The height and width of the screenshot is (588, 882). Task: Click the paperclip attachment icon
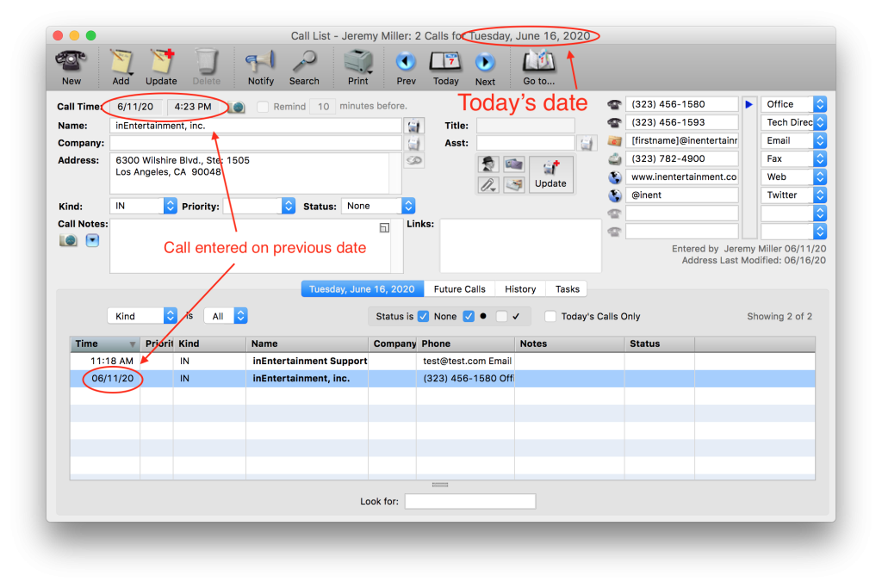(x=488, y=184)
